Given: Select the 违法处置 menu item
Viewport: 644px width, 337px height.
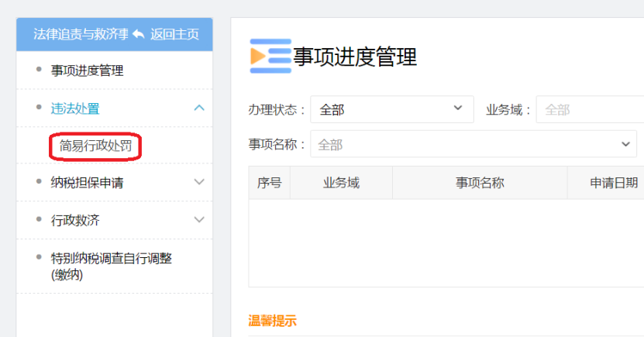Looking at the screenshot, I should click(75, 108).
